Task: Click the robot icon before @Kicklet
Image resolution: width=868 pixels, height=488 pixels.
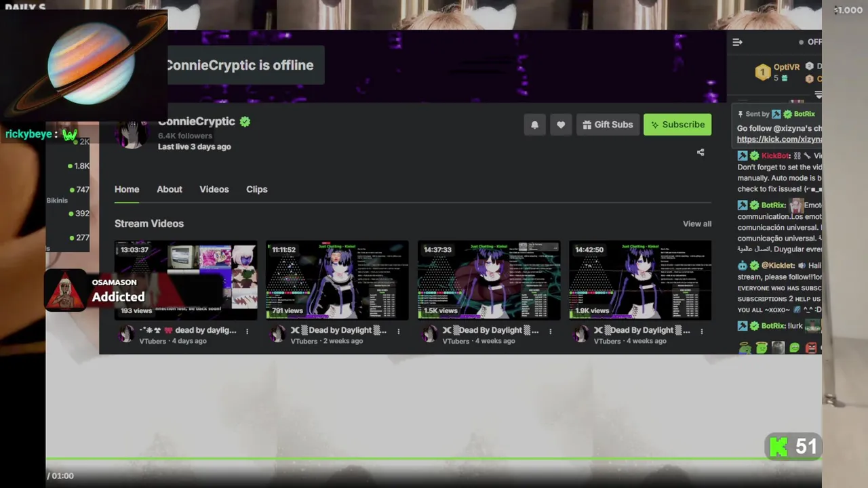Action: click(x=743, y=266)
